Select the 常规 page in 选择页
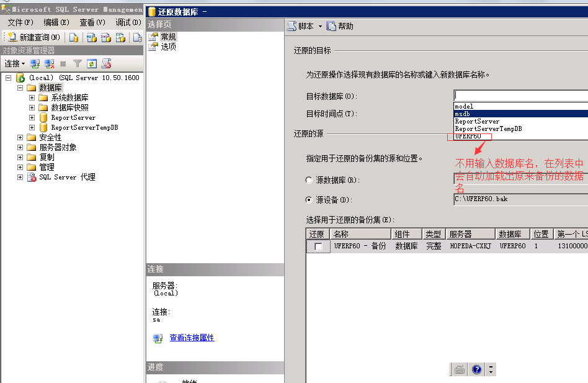 168,37
